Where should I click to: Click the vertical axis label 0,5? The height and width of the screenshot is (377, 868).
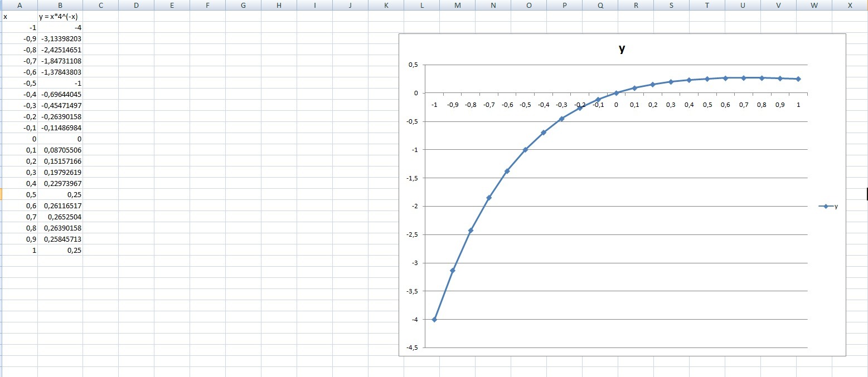pyautogui.click(x=413, y=65)
